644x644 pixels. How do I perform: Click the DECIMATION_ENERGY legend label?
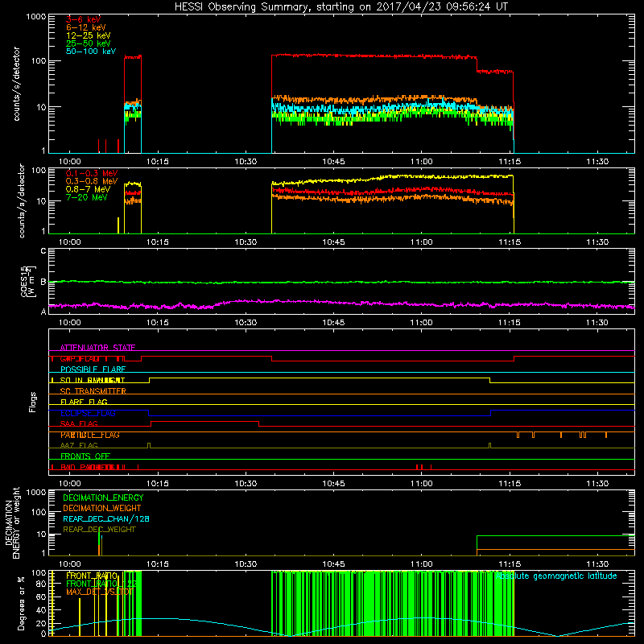point(103,497)
